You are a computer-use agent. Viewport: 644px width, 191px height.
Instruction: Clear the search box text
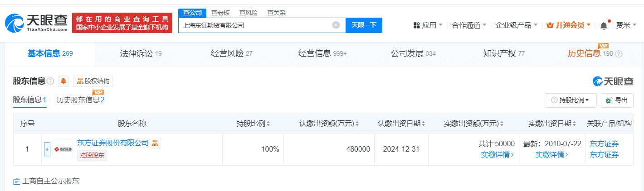tap(336, 25)
